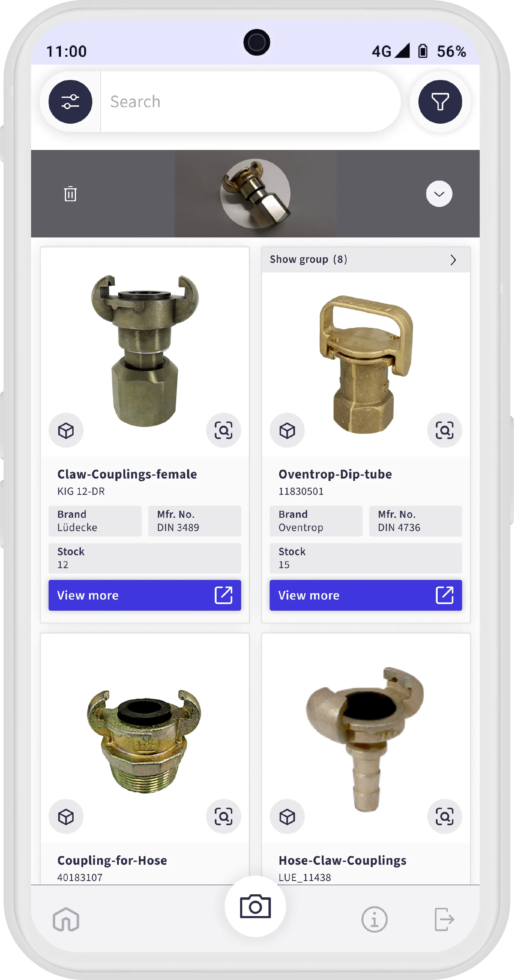Open Show group (8) row
Screen dimensions: 514x980
click(x=366, y=259)
